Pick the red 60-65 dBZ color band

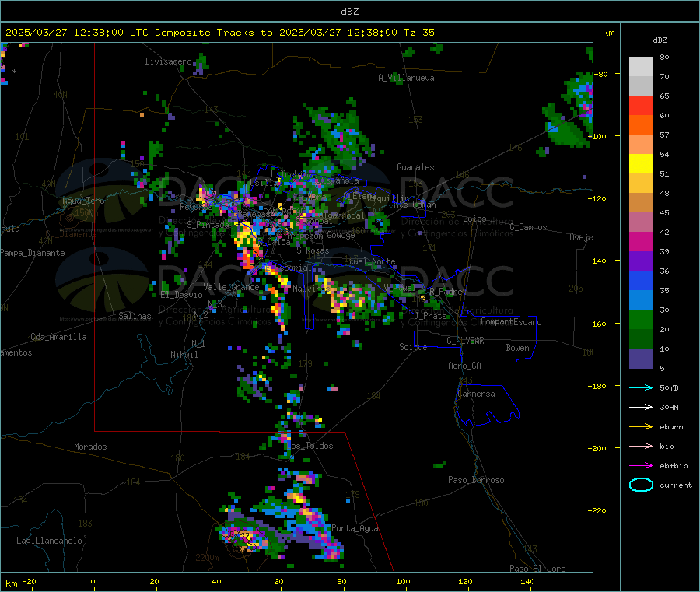click(641, 105)
